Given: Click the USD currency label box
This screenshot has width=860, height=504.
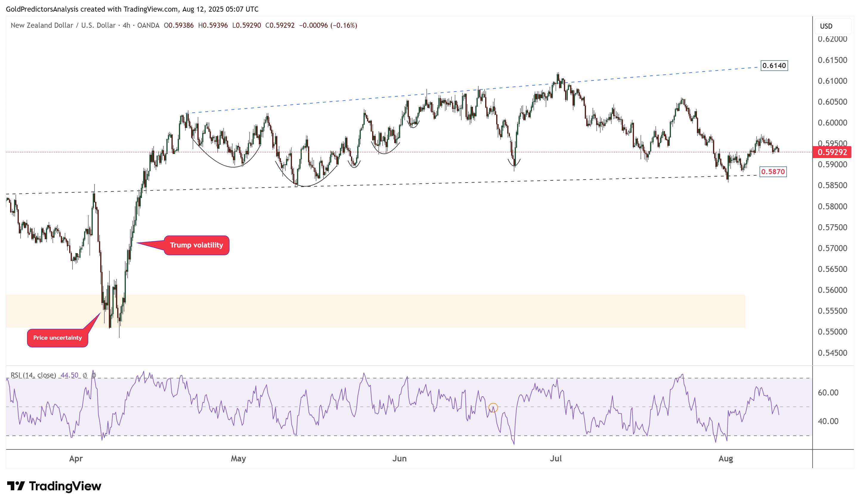Looking at the screenshot, I should [833, 26].
